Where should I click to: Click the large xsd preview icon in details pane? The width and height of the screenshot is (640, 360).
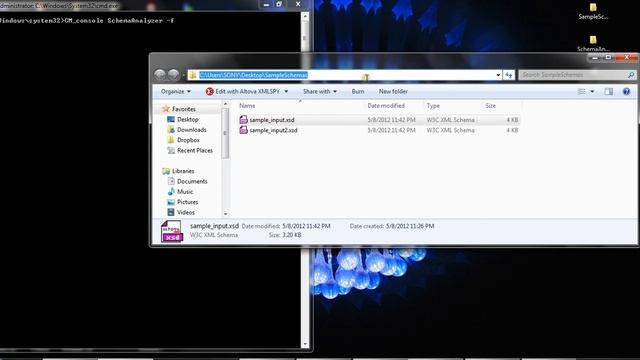(x=171, y=231)
